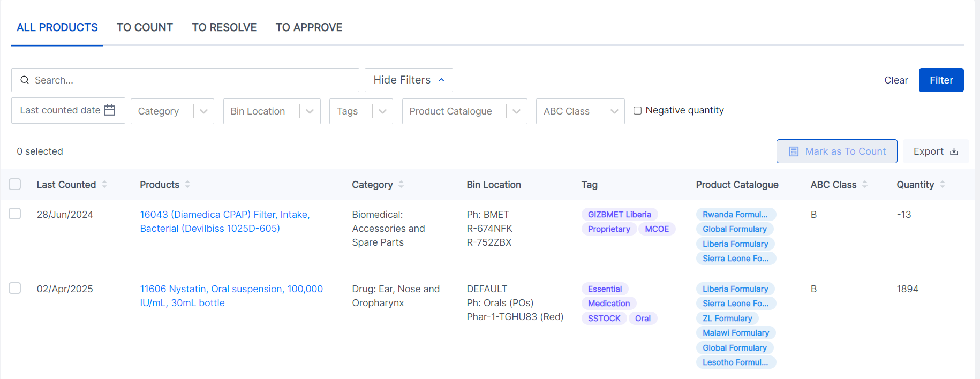Tick the select-all checkbox in table header
The image size is (980, 379).
(15, 185)
